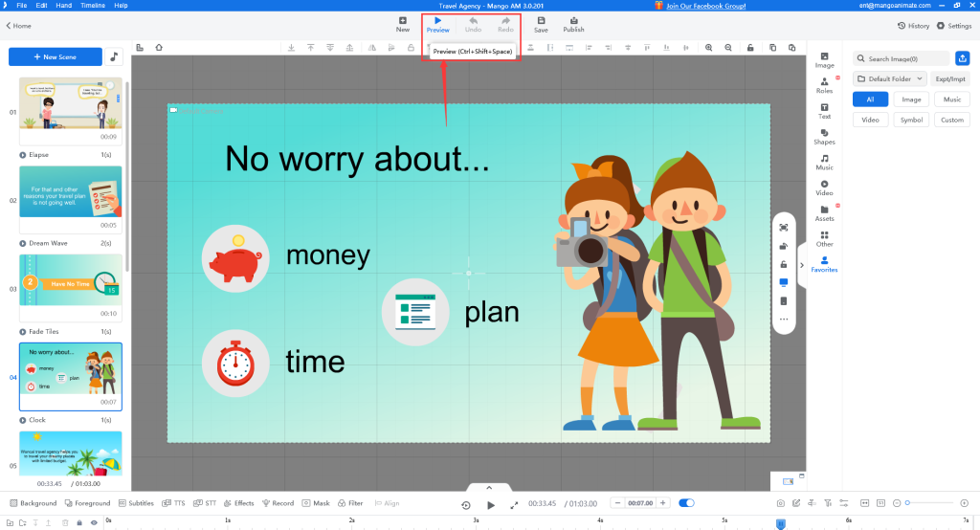980x530 pixels.
Task: Open the Text panel in the sidebar
Action: pyautogui.click(x=824, y=111)
